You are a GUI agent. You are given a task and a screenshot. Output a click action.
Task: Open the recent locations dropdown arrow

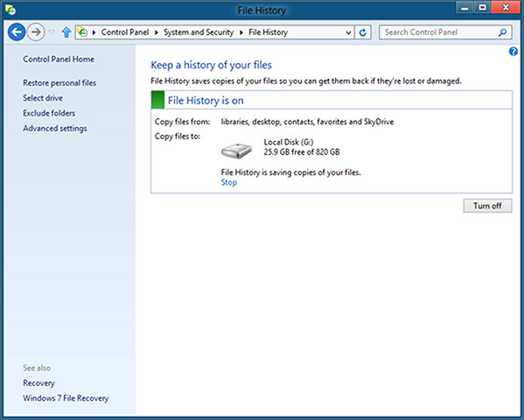(52, 32)
